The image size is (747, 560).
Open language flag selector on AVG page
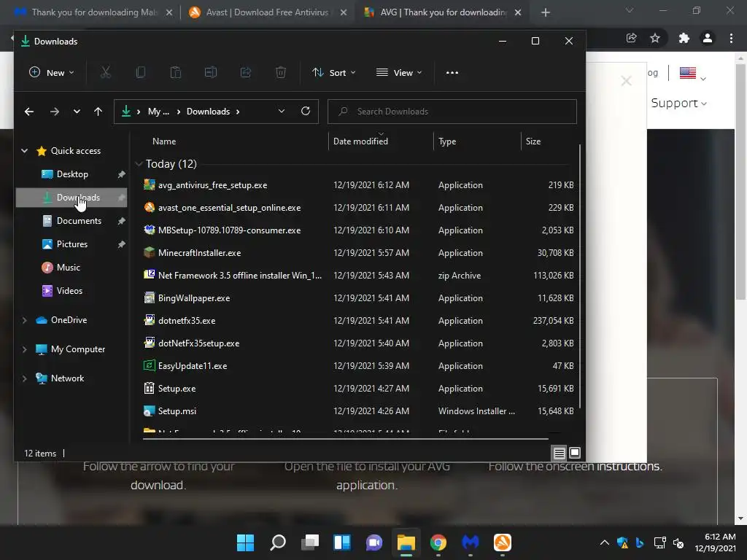pos(692,74)
